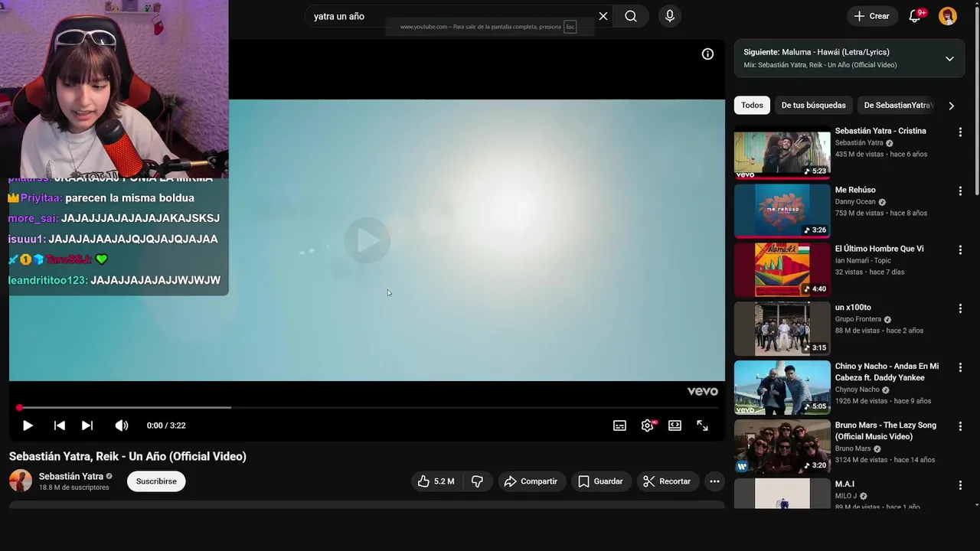Click the magnifier search button
980x551 pixels.
click(x=630, y=16)
